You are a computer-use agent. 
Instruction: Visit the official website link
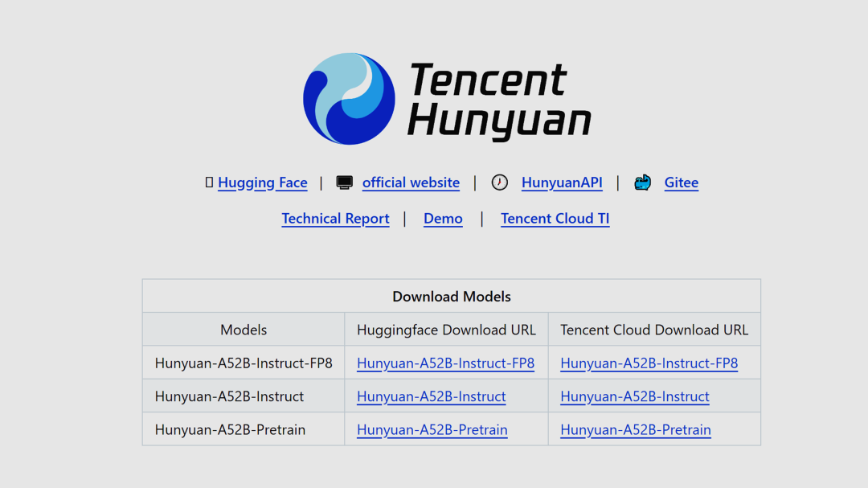coord(411,182)
